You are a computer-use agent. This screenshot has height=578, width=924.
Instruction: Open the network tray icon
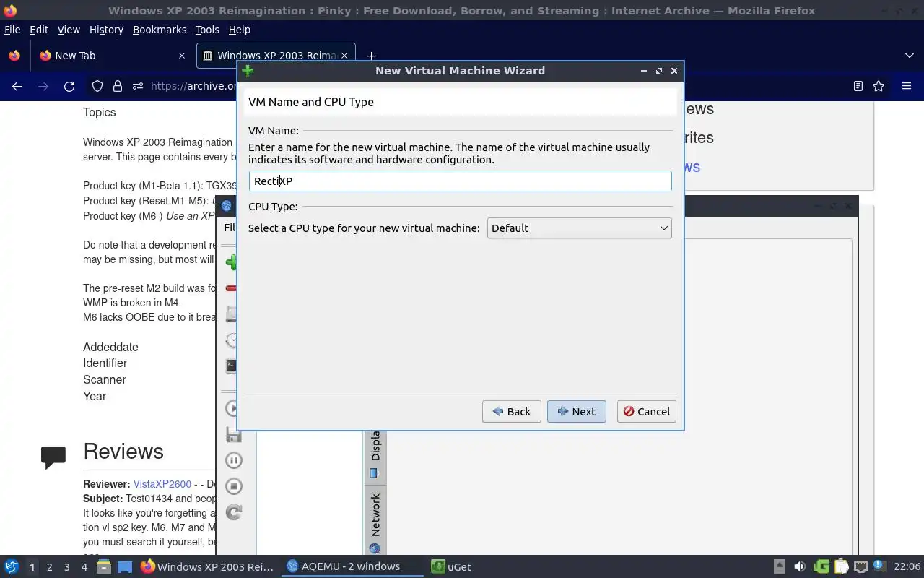pos(860,567)
